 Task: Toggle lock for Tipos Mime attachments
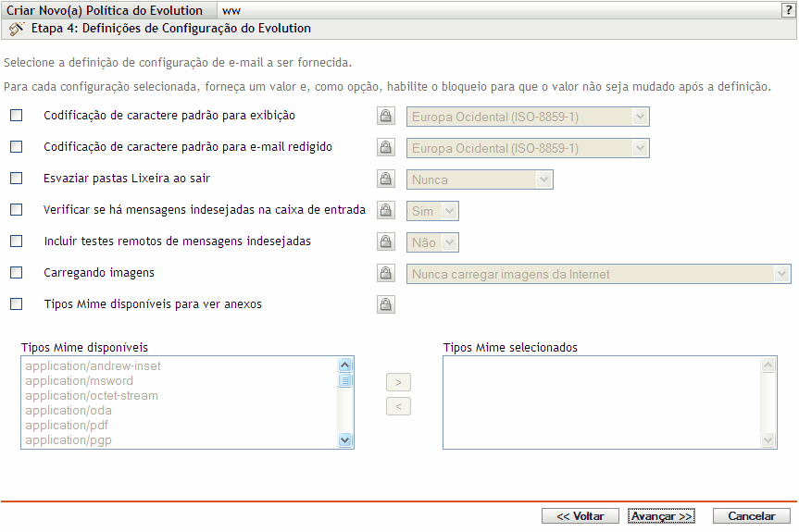pyautogui.click(x=386, y=304)
